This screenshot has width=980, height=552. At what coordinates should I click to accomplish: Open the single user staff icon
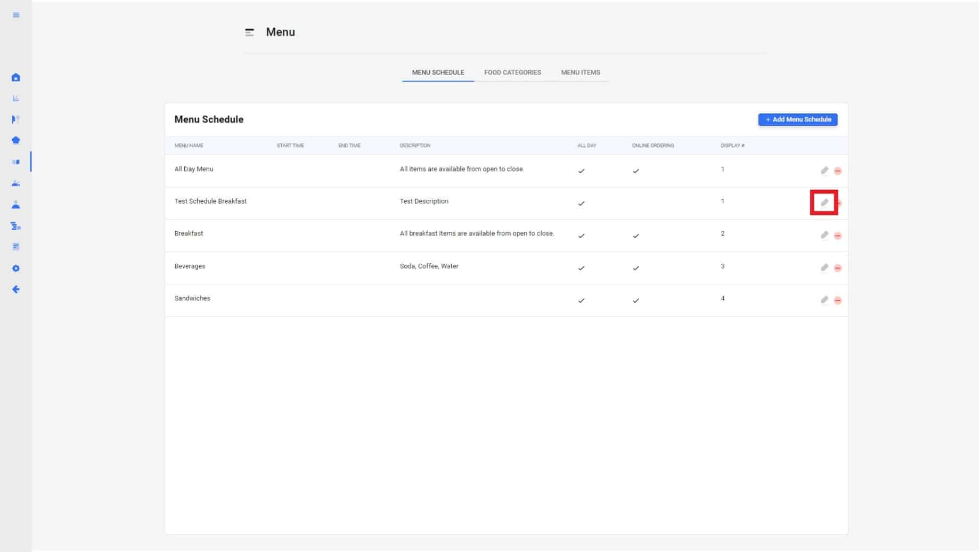point(16,205)
